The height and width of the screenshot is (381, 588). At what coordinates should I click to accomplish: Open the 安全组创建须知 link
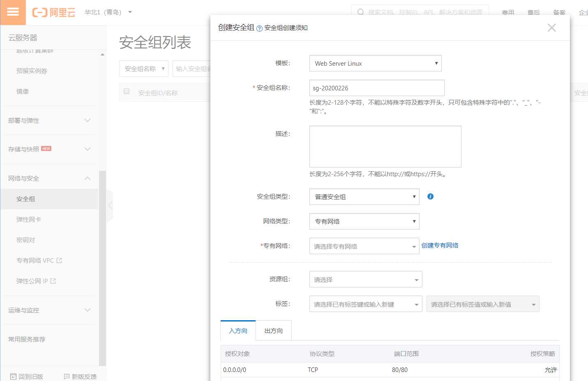pos(286,28)
